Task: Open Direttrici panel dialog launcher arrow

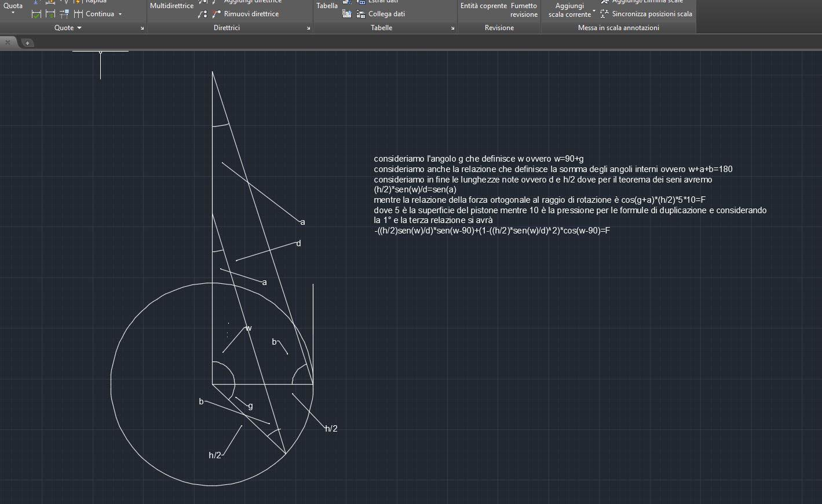Action: point(308,28)
